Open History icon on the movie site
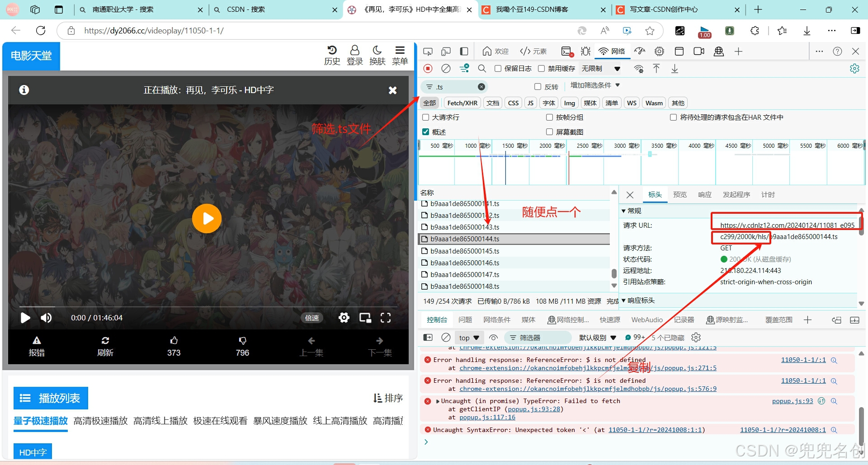Image resolution: width=868 pixels, height=465 pixels. [332, 56]
